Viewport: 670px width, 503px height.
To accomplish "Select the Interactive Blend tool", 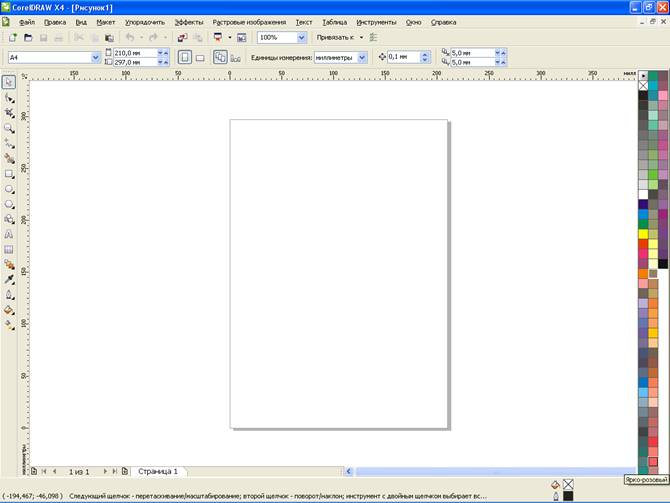I will [9, 265].
